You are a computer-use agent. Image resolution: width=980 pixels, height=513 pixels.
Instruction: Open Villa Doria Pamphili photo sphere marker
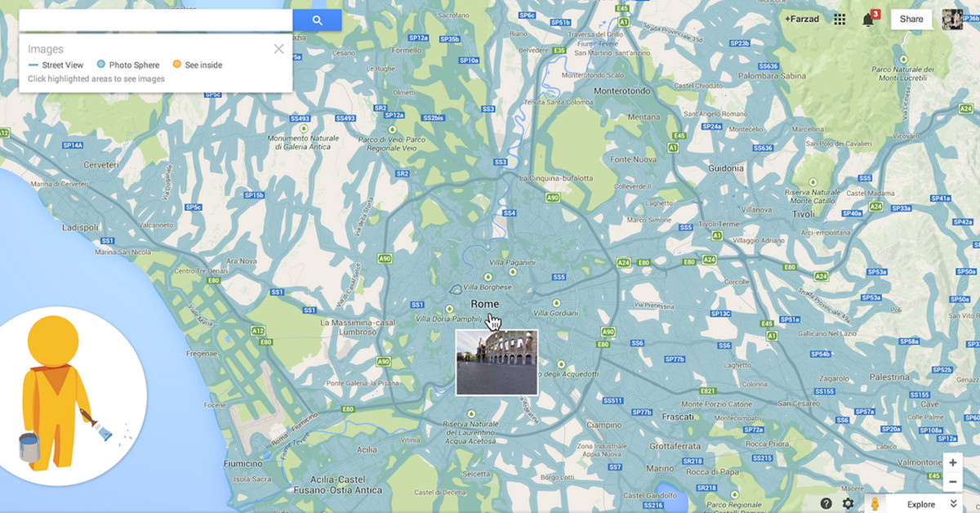(449, 309)
